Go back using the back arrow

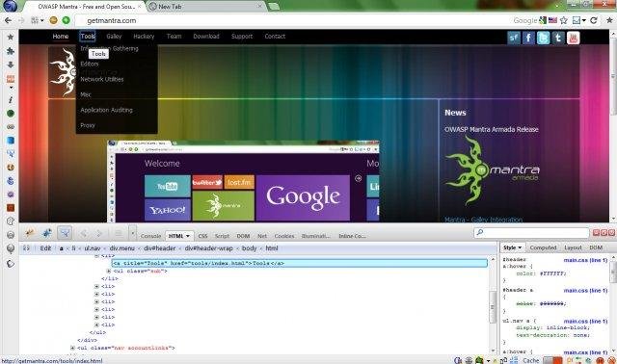[8, 20]
